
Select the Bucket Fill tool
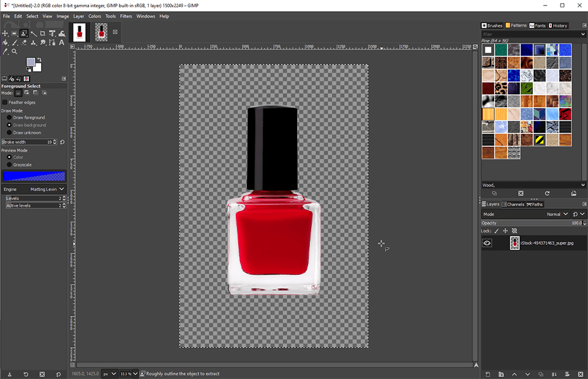tap(5, 42)
